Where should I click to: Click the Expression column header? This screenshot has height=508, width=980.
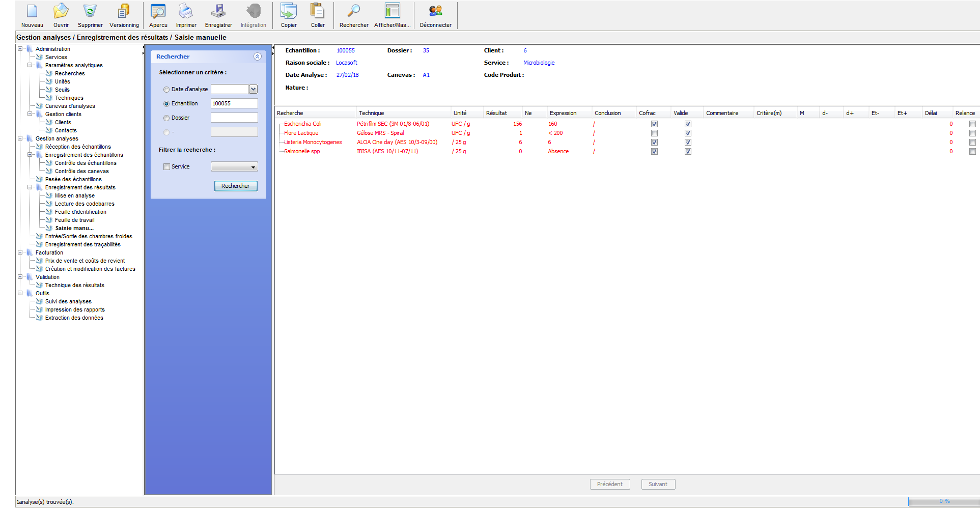(x=569, y=113)
